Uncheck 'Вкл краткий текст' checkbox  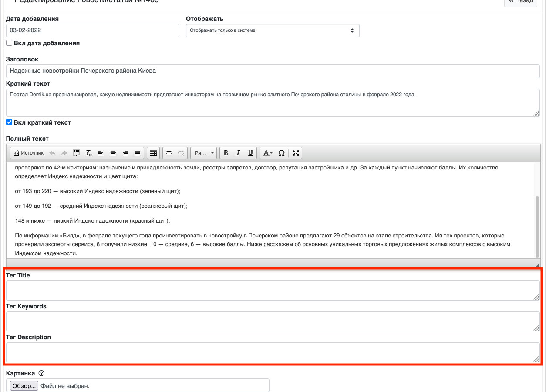9,122
